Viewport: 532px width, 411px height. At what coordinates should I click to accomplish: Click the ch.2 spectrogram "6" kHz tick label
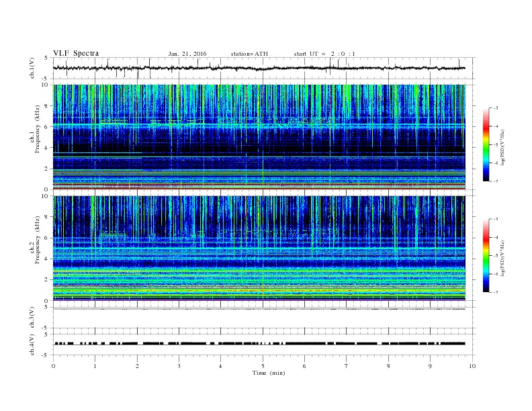46,238
